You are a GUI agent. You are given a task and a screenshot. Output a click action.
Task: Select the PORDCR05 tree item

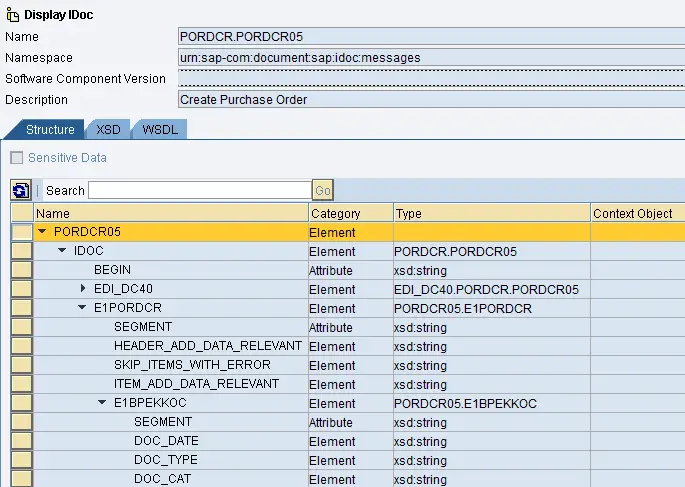87,231
